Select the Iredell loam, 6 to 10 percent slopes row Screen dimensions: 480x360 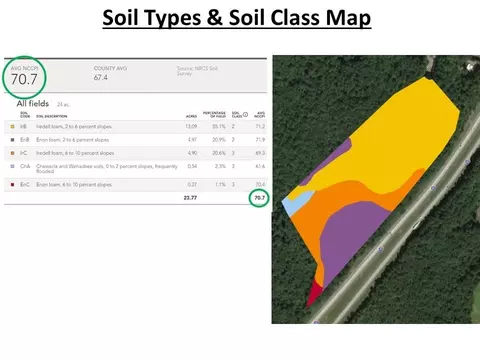click(135, 153)
